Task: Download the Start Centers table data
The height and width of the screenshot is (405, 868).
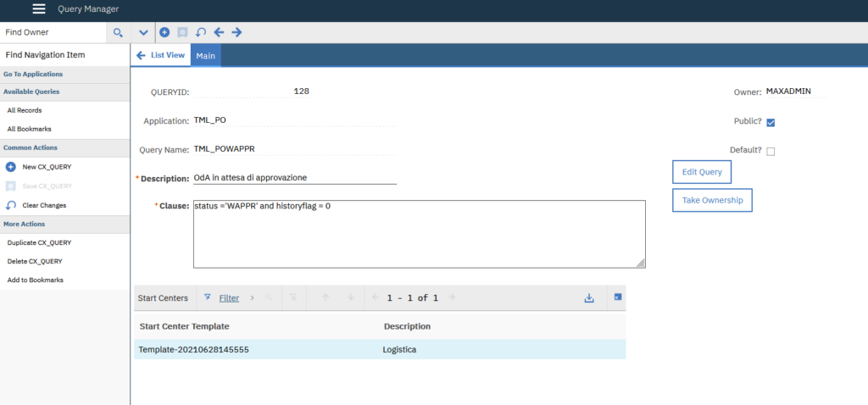Action: click(x=589, y=298)
